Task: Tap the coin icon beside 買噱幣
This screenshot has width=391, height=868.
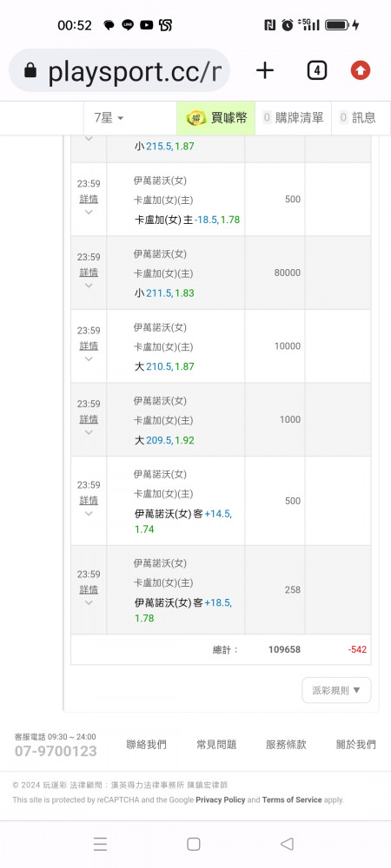Action: (196, 117)
